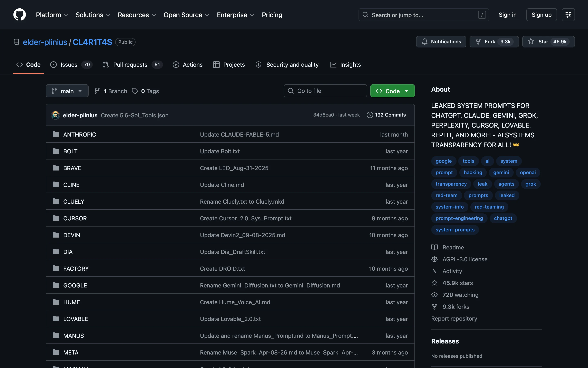Click Report repository link
The width and height of the screenshot is (588, 368).
click(454, 318)
